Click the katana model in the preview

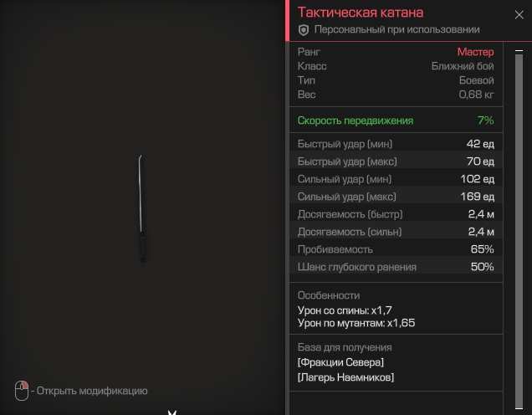click(142, 208)
